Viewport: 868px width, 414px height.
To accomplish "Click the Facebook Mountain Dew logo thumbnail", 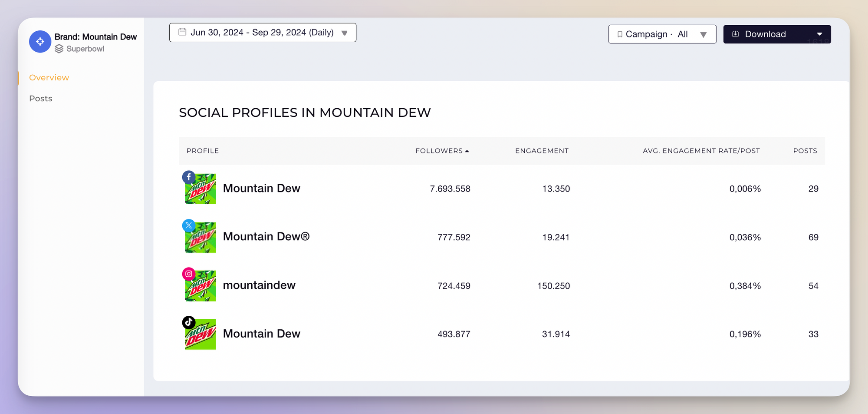I will pos(201,189).
